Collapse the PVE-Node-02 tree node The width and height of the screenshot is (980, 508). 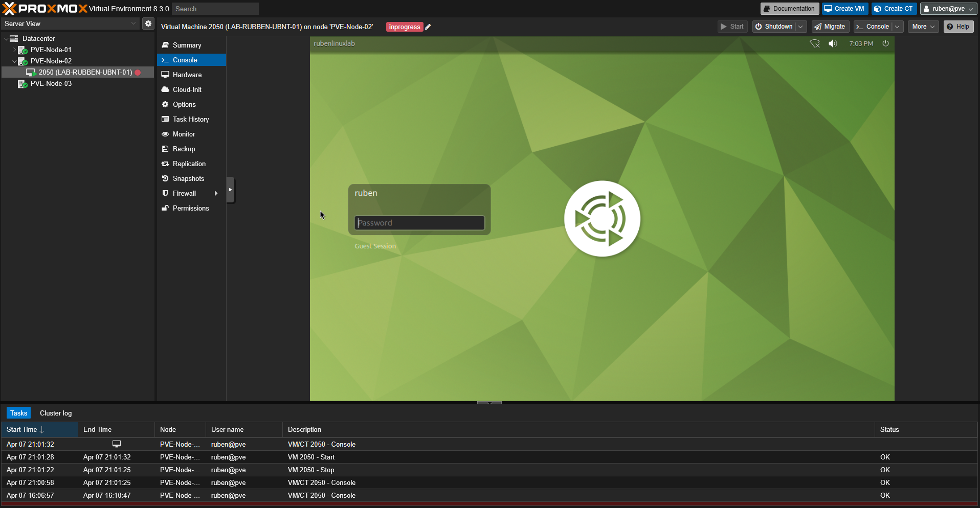(14, 61)
